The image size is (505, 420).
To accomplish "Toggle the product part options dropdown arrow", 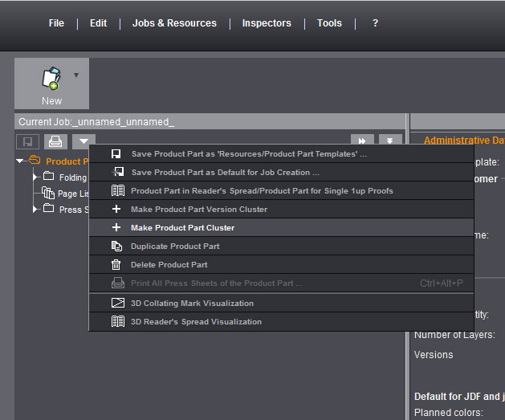I will click(x=83, y=142).
